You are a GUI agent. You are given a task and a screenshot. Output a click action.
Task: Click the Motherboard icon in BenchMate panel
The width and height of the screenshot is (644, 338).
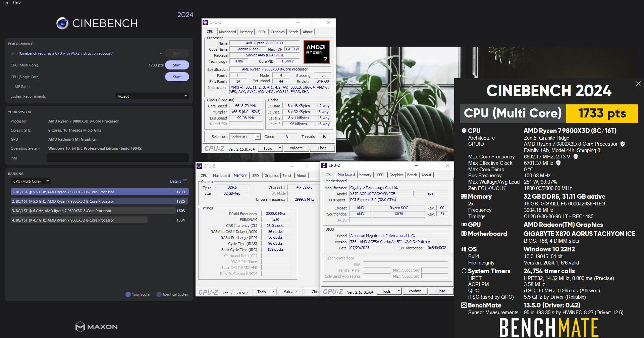click(464, 234)
